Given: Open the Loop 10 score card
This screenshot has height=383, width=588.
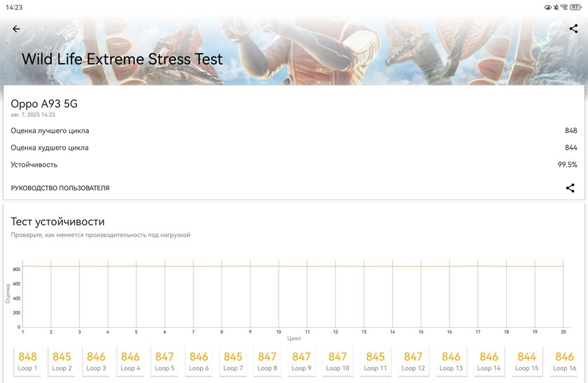Looking at the screenshot, I should pos(337,361).
